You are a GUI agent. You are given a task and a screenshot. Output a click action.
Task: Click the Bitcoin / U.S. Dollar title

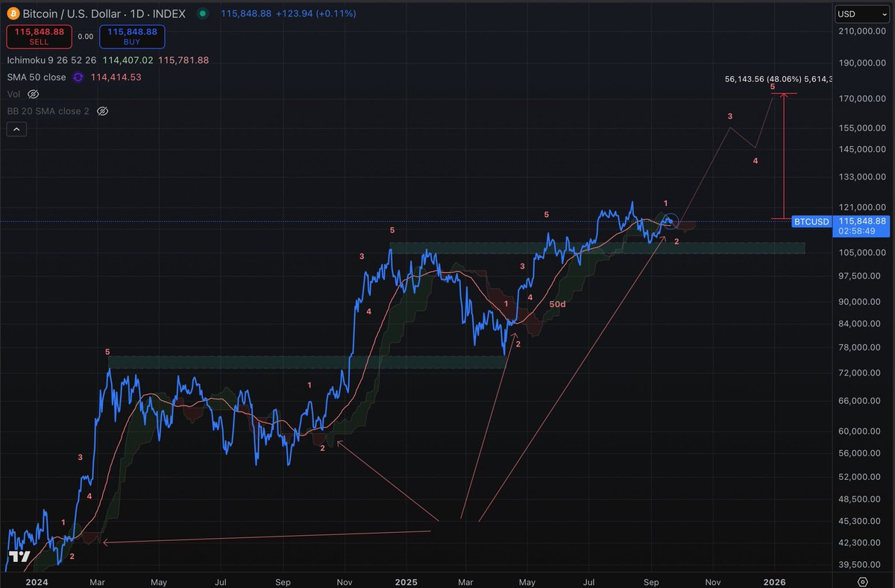[73, 13]
